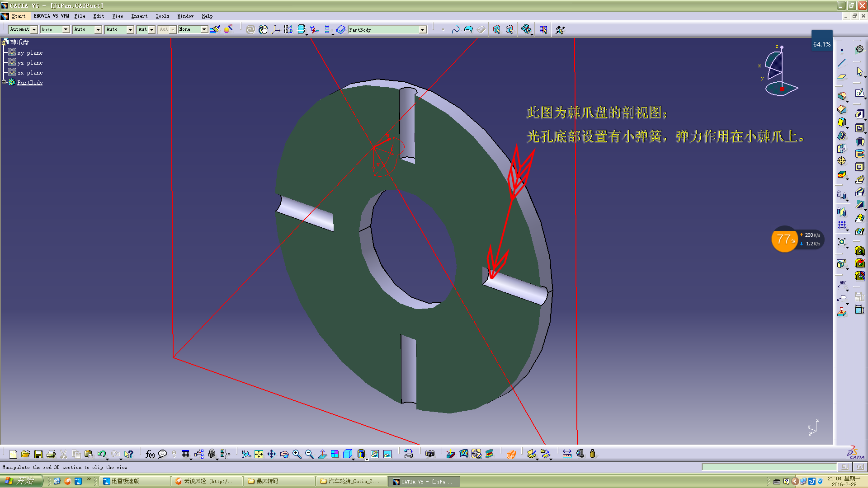Viewport: 868px width, 488px height.
Task: Click the Normal View icon
Action: tap(322, 454)
